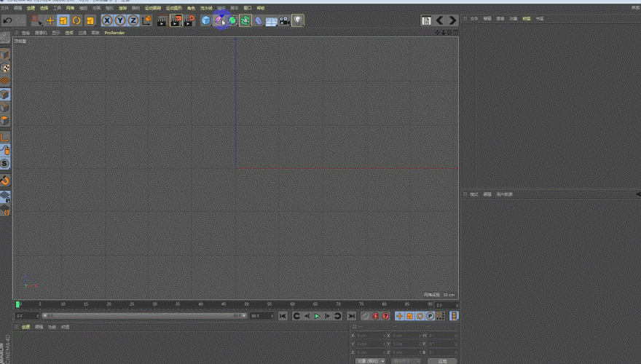
Task: Switch to Model mode in sidebar
Action: click(5, 55)
